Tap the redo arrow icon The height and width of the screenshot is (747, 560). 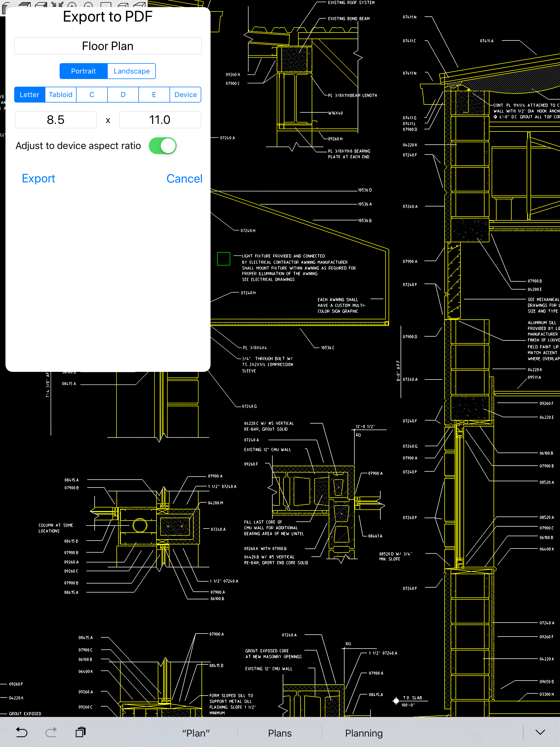[51, 732]
